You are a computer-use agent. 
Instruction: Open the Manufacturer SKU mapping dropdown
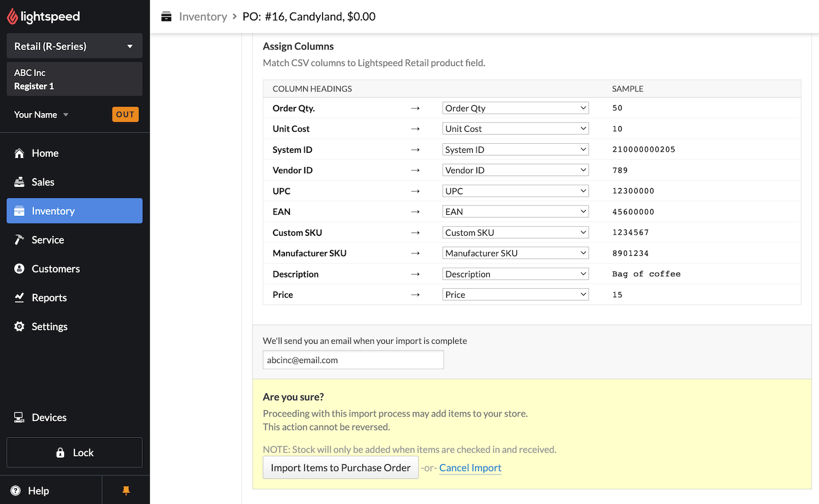[x=515, y=253]
